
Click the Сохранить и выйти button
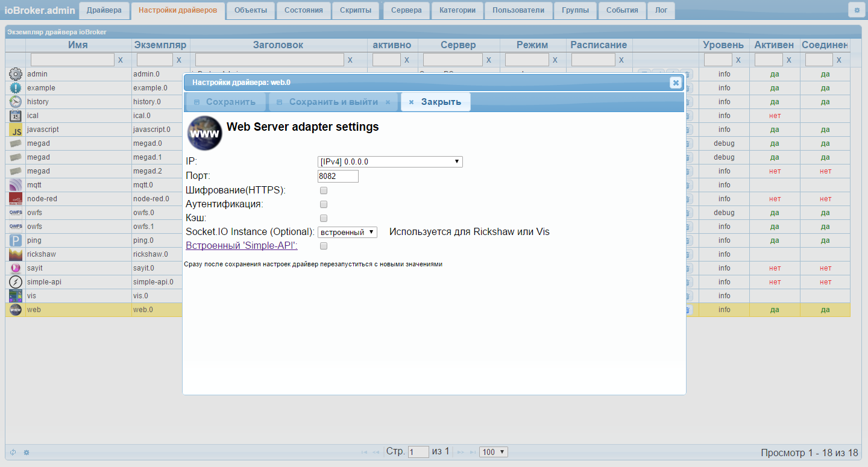[x=333, y=102]
